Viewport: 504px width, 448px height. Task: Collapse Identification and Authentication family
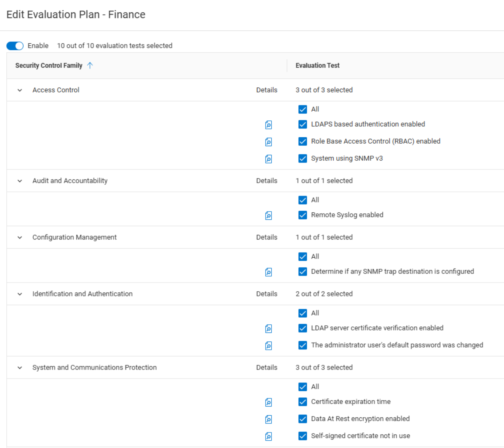[x=20, y=294]
